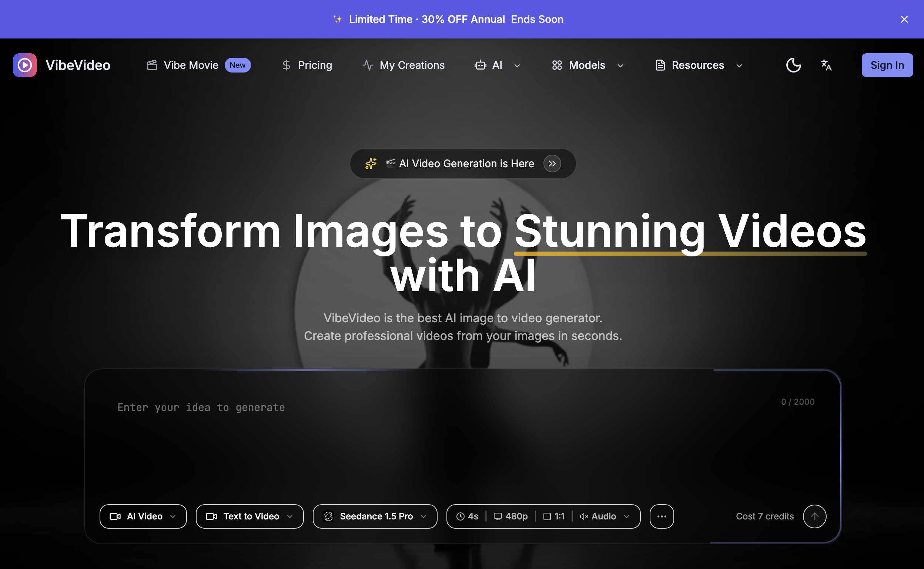This screenshot has width=924, height=569.
Task: Click the upward arrow generate button
Action: (814, 516)
